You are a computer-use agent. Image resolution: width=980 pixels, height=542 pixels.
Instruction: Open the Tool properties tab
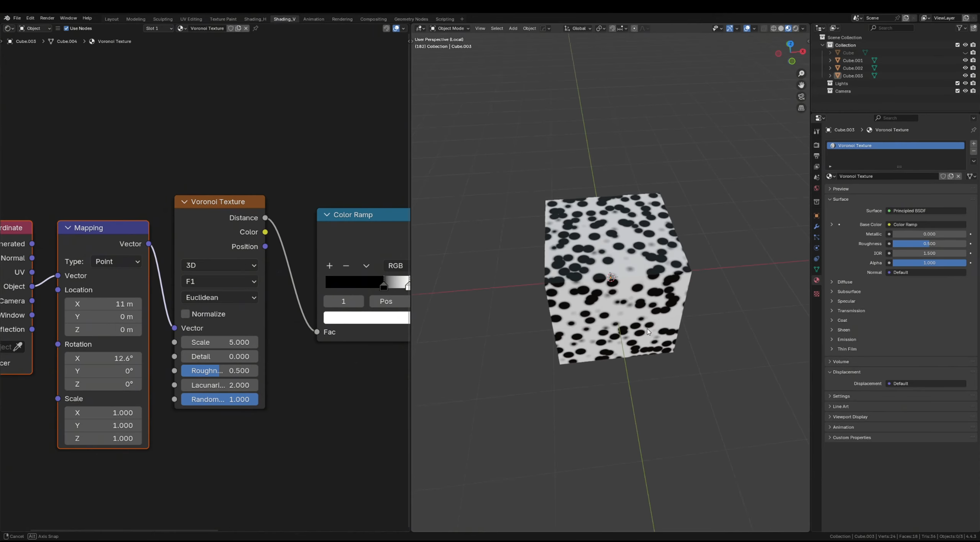pyautogui.click(x=817, y=132)
